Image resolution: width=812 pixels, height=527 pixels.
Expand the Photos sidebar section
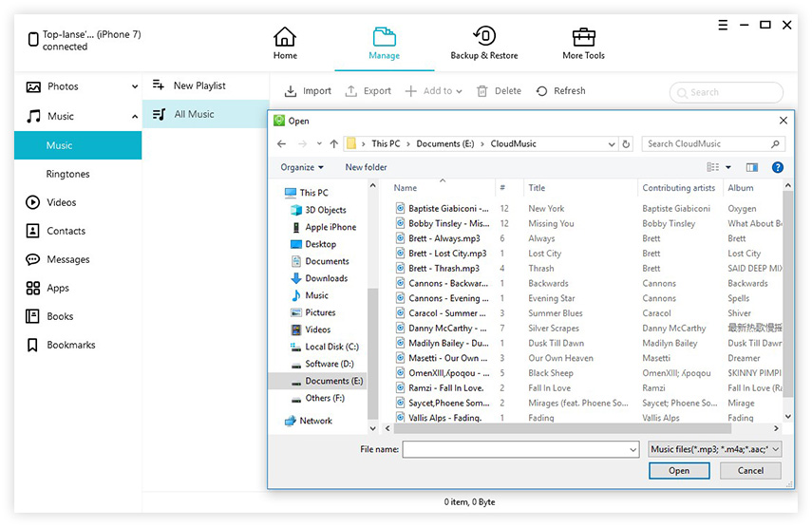point(135,87)
